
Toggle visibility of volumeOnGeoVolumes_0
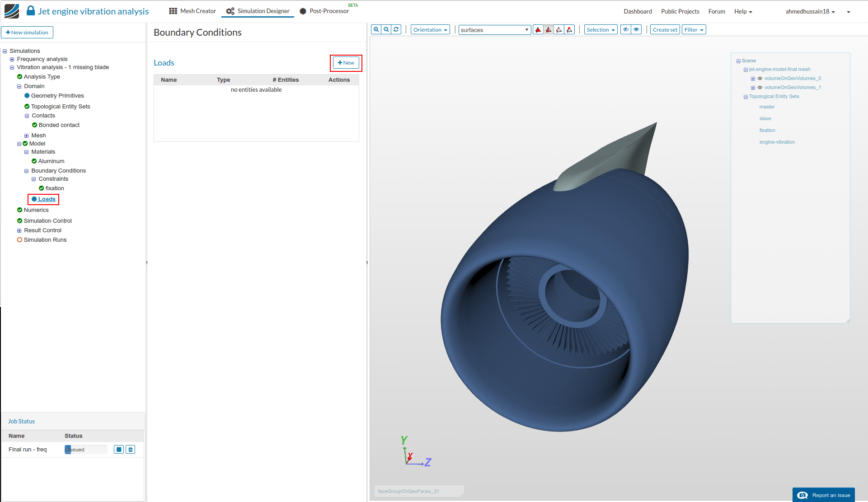pyautogui.click(x=760, y=79)
